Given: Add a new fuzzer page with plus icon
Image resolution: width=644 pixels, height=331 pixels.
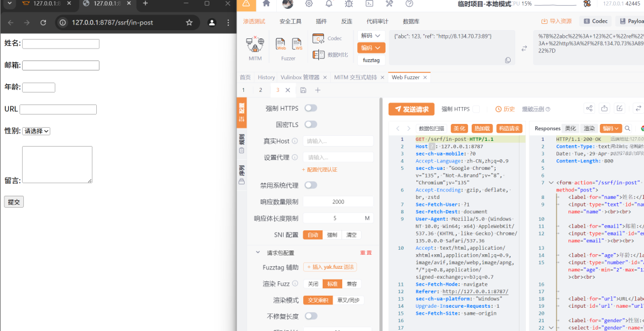Looking at the screenshot, I should pos(318,90).
